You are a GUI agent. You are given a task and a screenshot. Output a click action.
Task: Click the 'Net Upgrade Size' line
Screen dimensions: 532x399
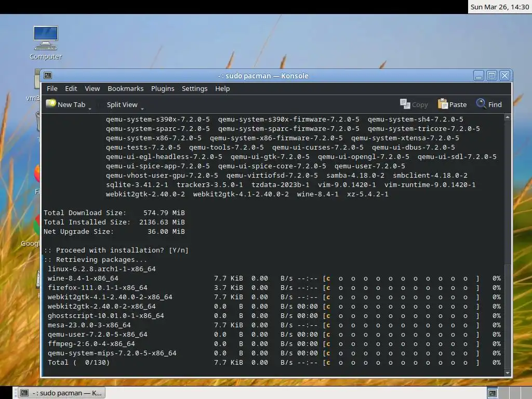[114, 231]
